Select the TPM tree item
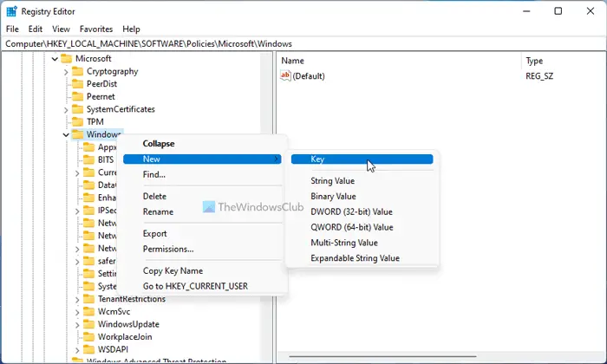The height and width of the screenshot is (364, 607). [95, 122]
